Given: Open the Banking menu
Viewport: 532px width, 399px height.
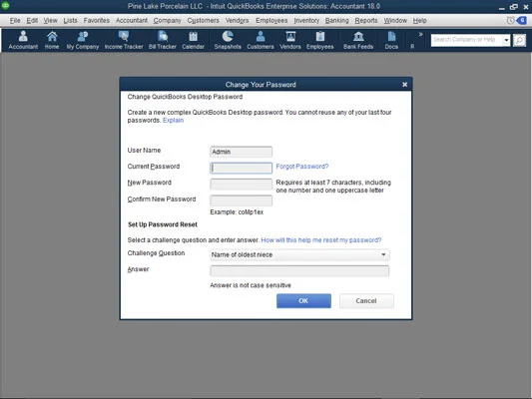Looking at the screenshot, I should tap(337, 21).
